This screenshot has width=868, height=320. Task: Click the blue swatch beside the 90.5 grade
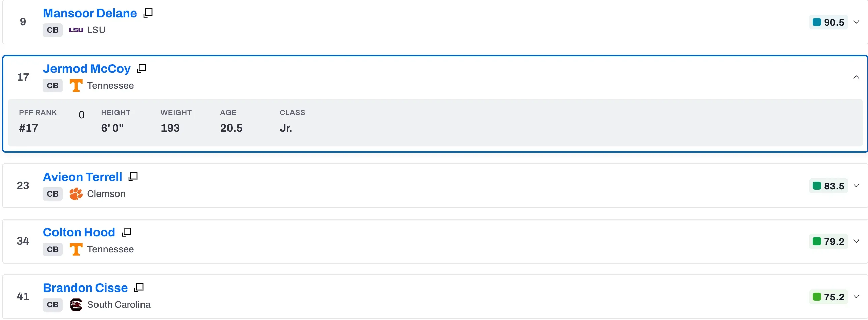pyautogui.click(x=817, y=22)
